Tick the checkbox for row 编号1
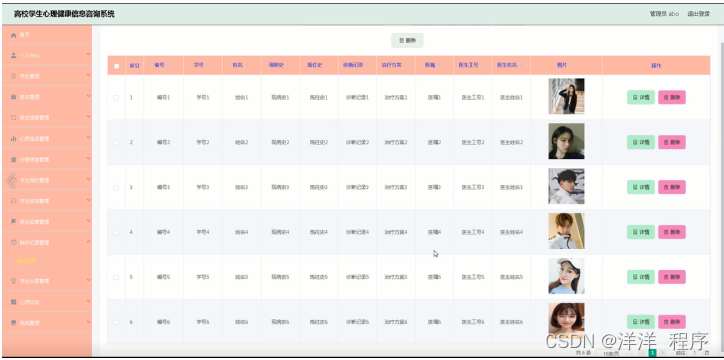The width and height of the screenshot is (724, 360). pyautogui.click(x=116, y=98)
